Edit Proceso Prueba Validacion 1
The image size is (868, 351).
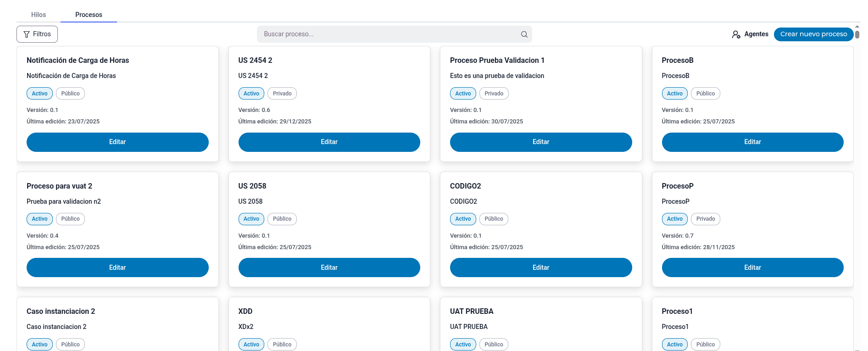(x=540, y=142)
